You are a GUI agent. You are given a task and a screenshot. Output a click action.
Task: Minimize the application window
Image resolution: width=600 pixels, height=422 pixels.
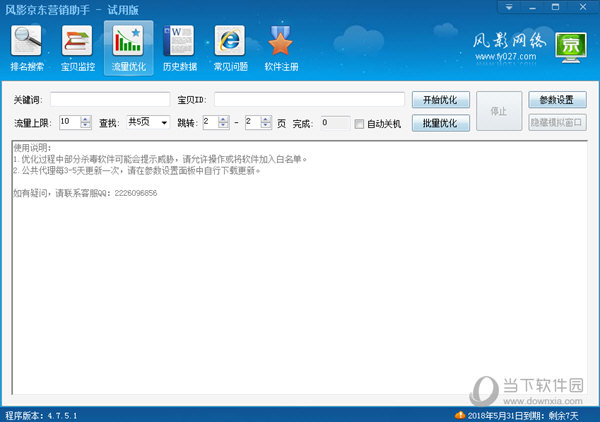coord(532,7)
